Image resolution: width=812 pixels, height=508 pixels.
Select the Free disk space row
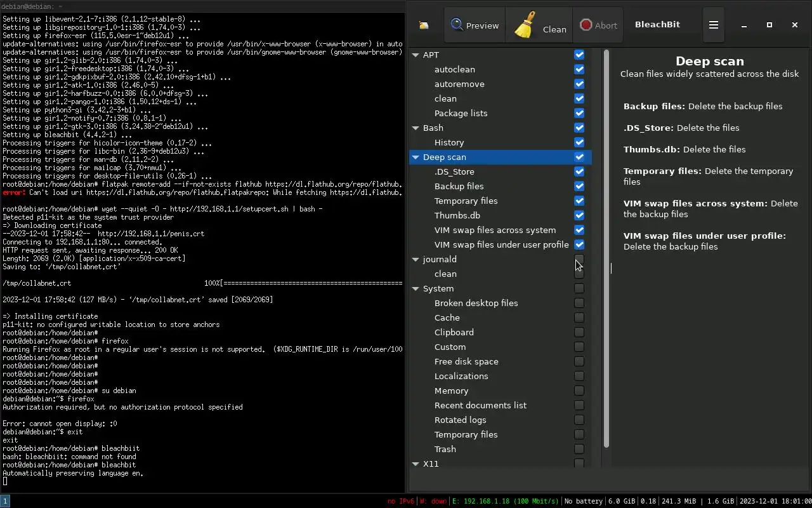(501, 361)
